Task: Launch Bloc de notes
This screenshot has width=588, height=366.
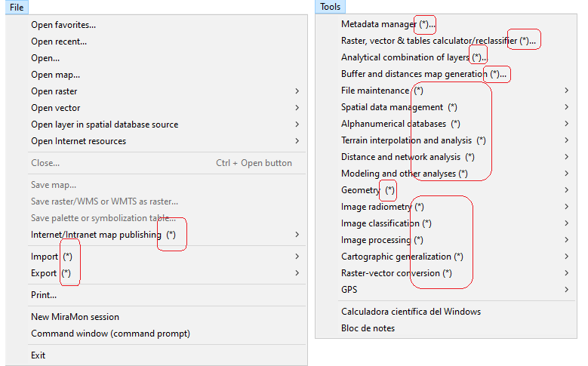Action: [368, 328]
